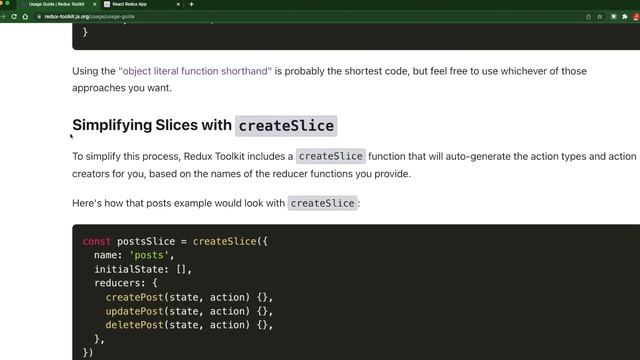Click the Simplifying Slices with createSlice heading
The image size is (640, 360).
coord(204,125)
